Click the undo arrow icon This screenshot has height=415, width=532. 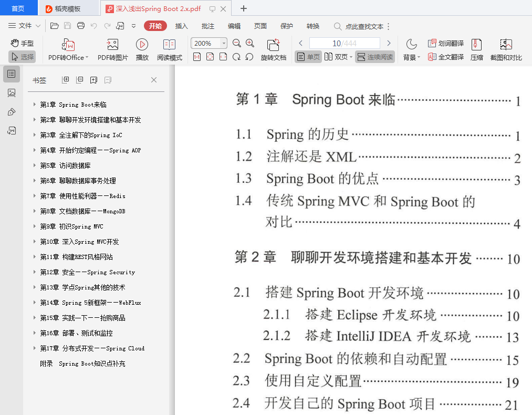tap(94, 26)
